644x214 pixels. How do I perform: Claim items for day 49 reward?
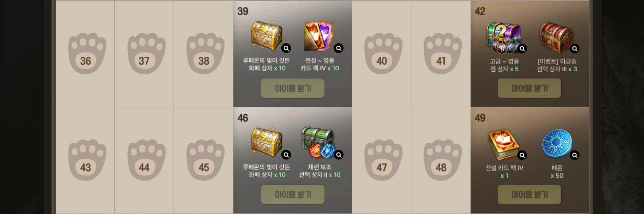tap(529, 195)
